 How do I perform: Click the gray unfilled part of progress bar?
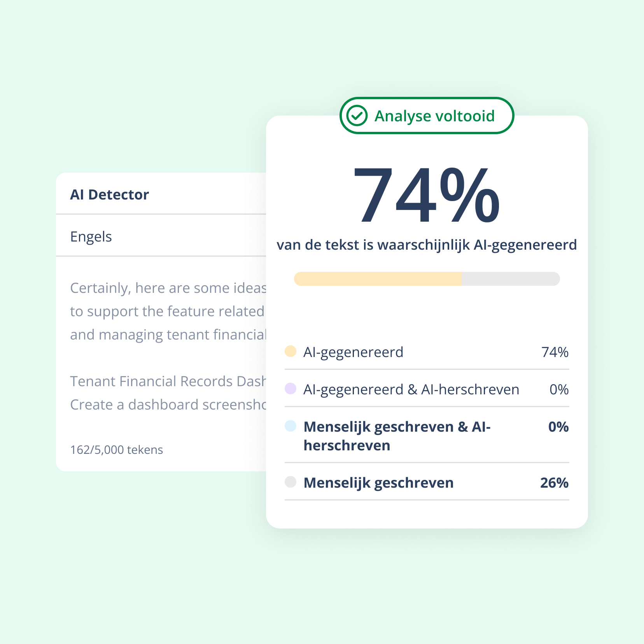(510, 279)
